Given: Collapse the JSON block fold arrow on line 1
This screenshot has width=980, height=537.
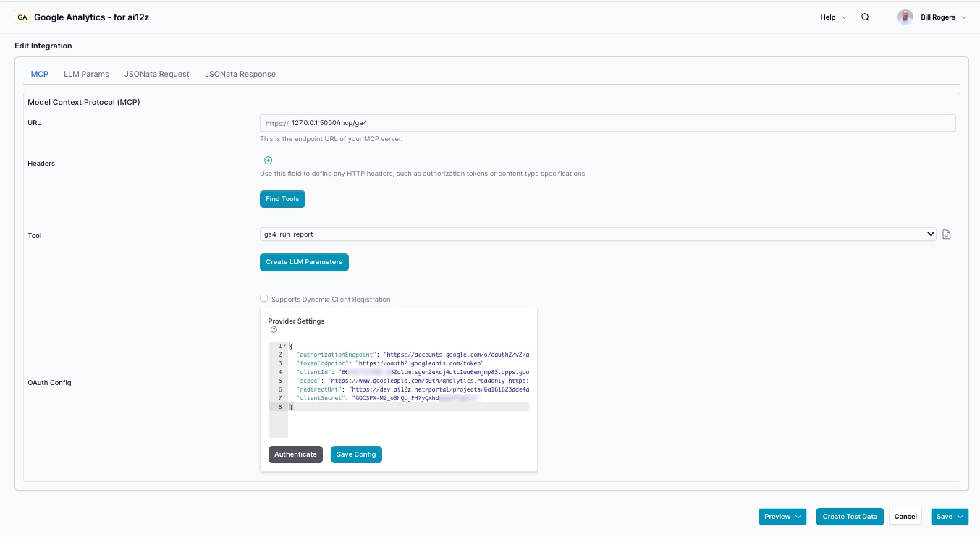Looking at the screenshot, I should [284, 346].
